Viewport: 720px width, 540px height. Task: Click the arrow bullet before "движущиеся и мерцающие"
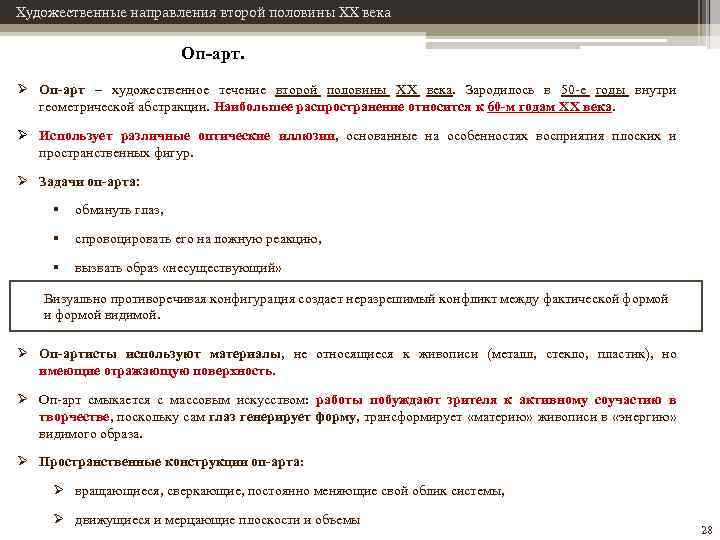58,519
